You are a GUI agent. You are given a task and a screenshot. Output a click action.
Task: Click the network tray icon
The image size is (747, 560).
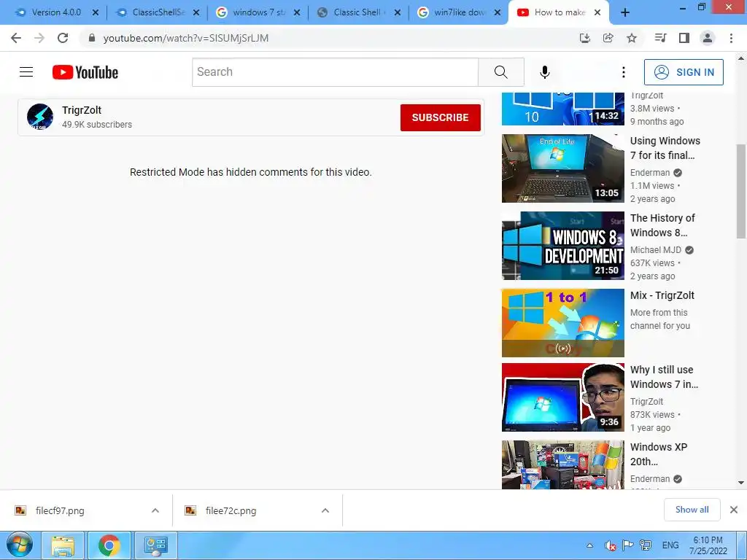pos(646,545)
